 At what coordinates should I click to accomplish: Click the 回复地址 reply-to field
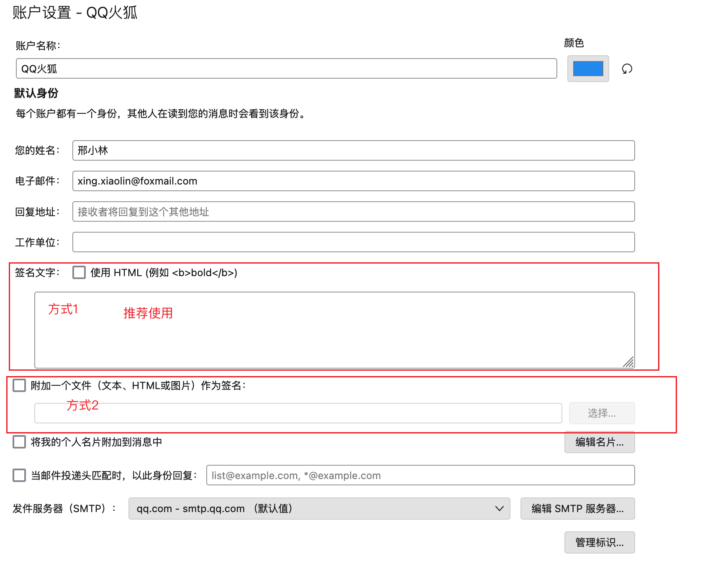point(353,212)
